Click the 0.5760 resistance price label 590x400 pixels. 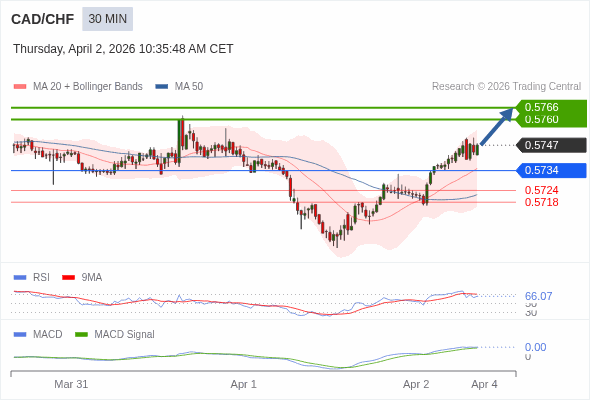click(x=541, y=119)
